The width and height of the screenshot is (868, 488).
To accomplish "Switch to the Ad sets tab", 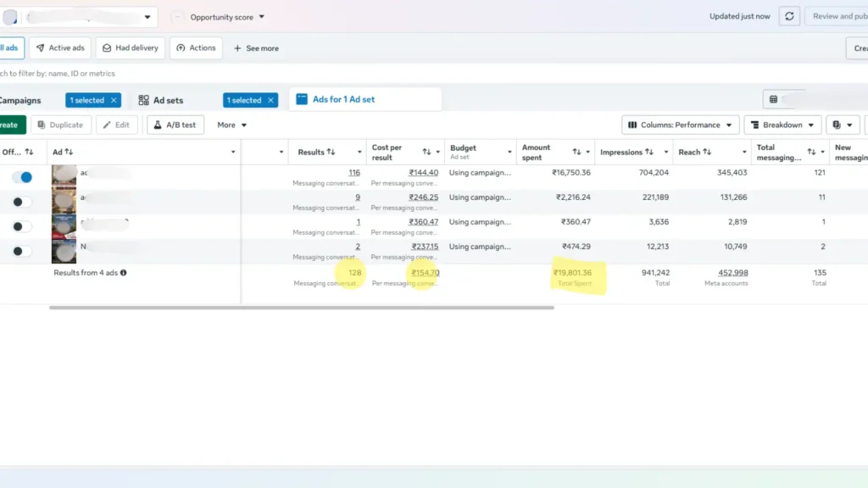I will coord(160,100).
